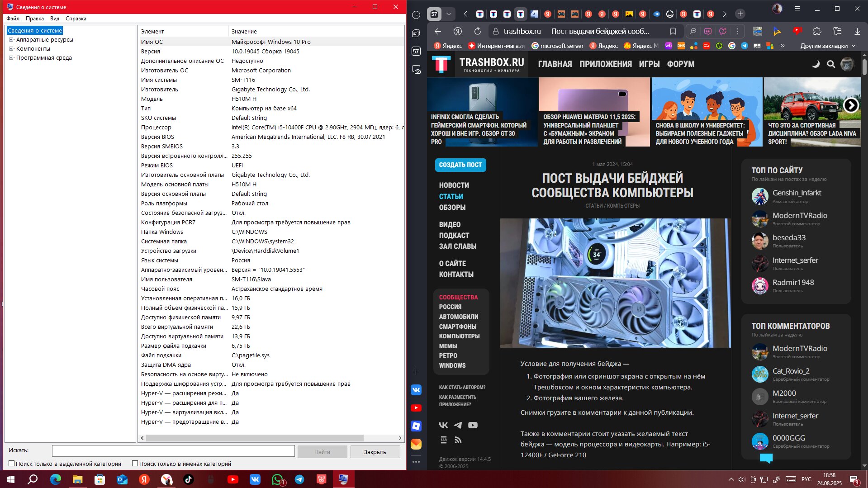
Task: Click the СОЗДАТЬ ПОСТ button
Action: [x=460, y=165]
